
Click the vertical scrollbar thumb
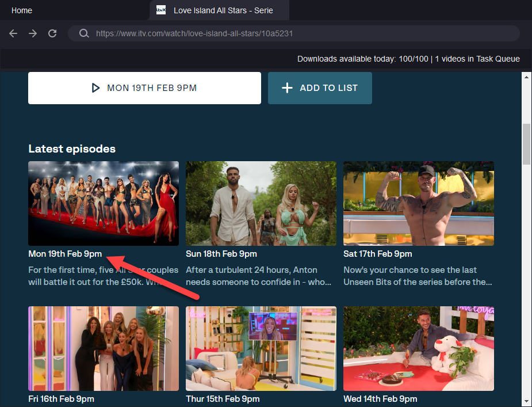click(x=526, y=144)
